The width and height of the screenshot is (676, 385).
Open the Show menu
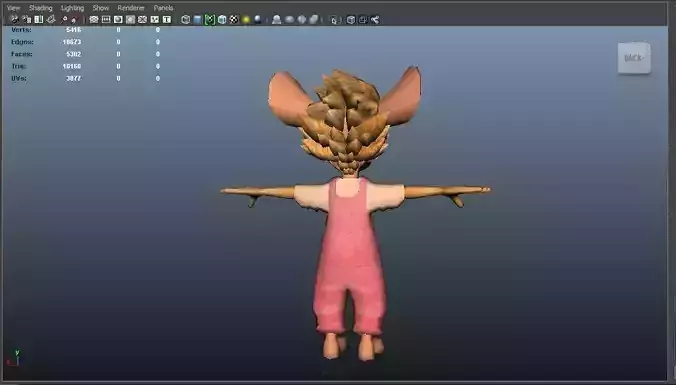[101, 8]
